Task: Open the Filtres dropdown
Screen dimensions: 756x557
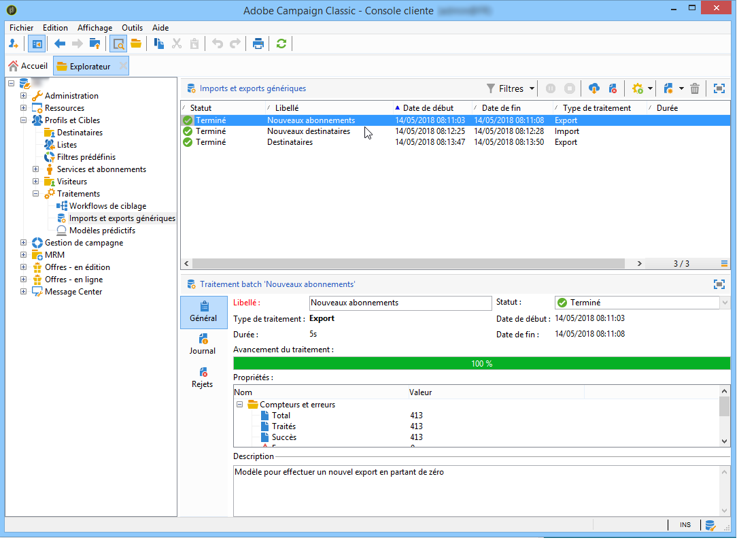Action: point(511,88)
